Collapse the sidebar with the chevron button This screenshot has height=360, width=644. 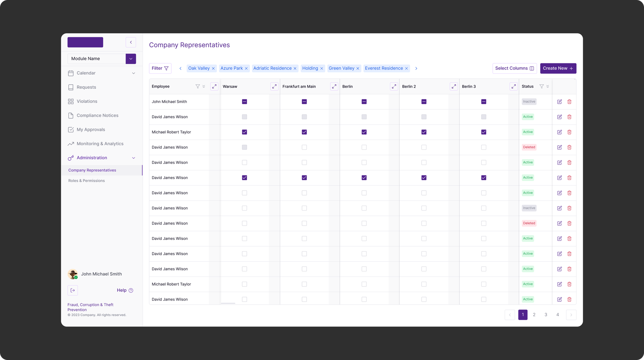[x=131, y=42]
